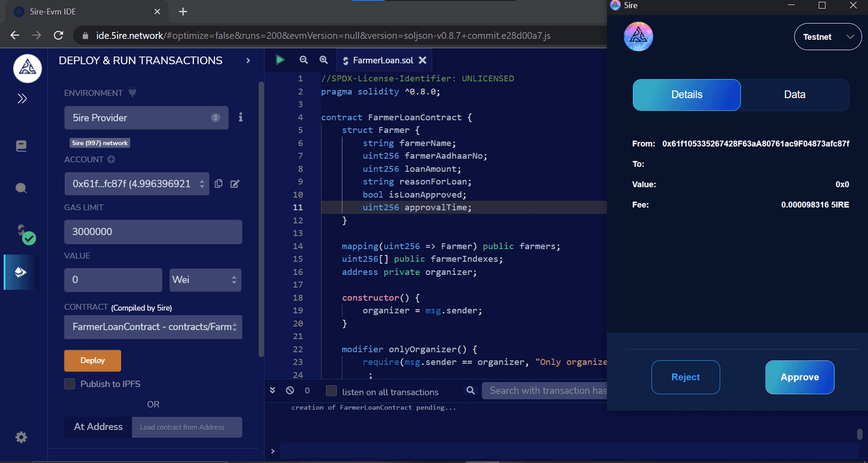Click the 5ire (997) network label
868x463 pixels.
pyautogui.click(x=100, y=143)
